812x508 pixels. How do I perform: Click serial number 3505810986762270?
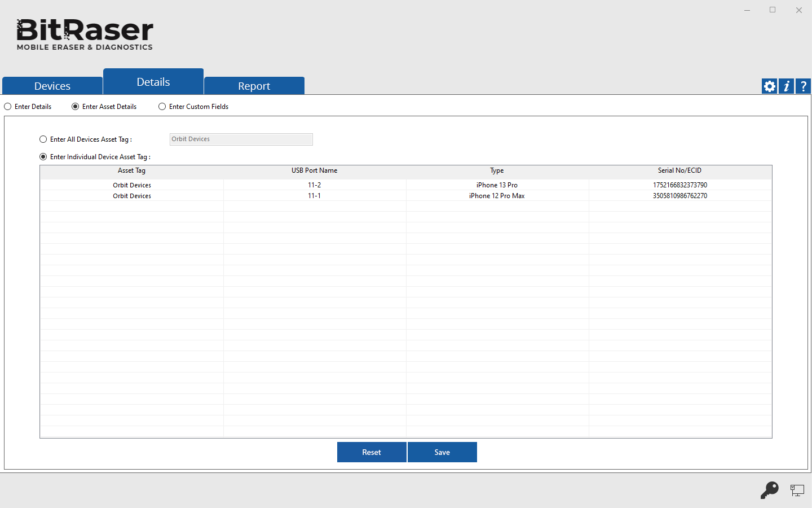680,196
